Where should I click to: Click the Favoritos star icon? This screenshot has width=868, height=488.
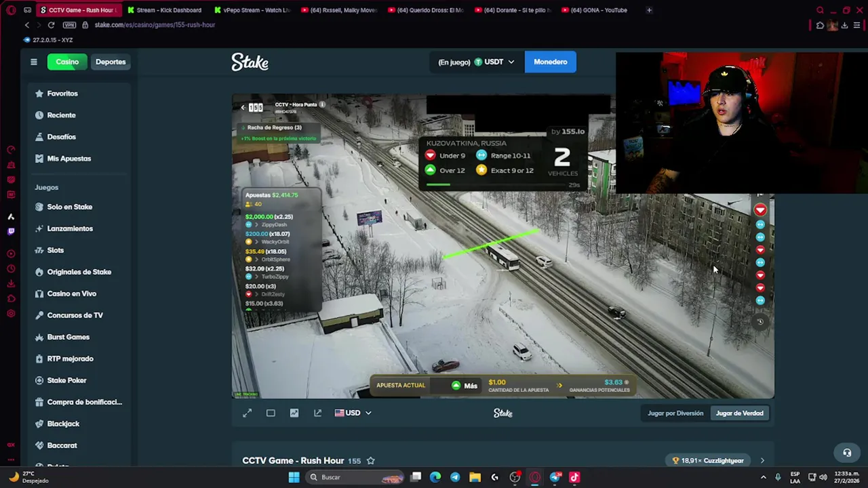39,94
